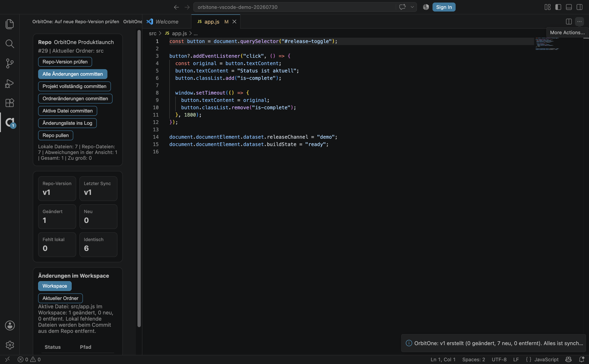The height and width of the screenshot is (364, 589).
Task: Click the OrbitOne: Auf neue Repo-Version prüfen header
Action: tap(76, 22)
